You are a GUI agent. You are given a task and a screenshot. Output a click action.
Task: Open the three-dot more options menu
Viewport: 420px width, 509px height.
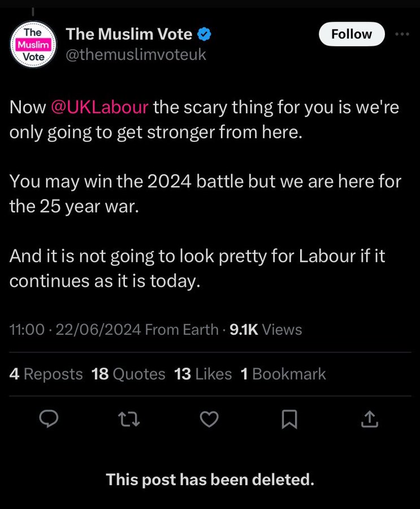(402, 34)
